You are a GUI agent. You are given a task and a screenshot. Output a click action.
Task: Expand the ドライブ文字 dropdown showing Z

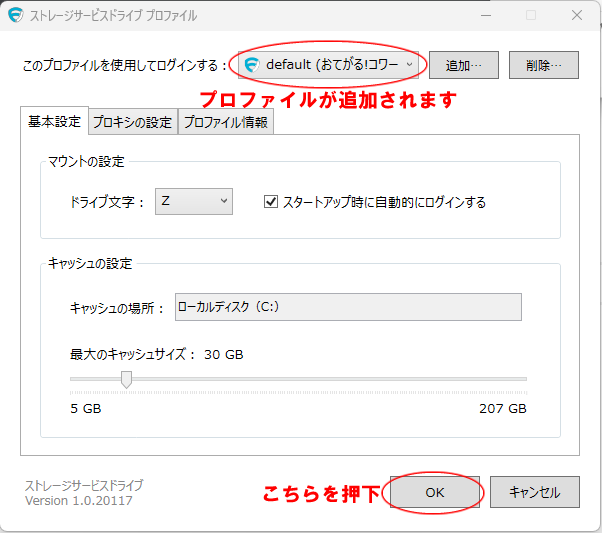(194, 201)
